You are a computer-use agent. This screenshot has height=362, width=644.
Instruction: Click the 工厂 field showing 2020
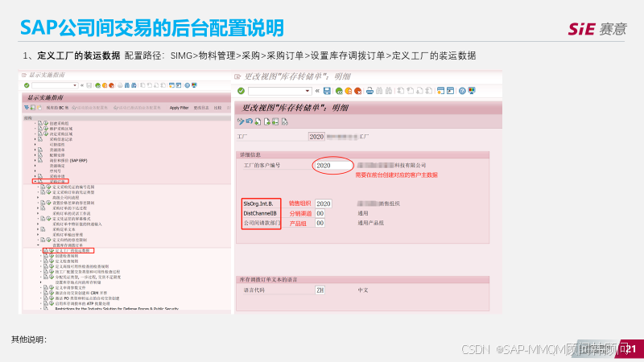(x=316, y=136)
